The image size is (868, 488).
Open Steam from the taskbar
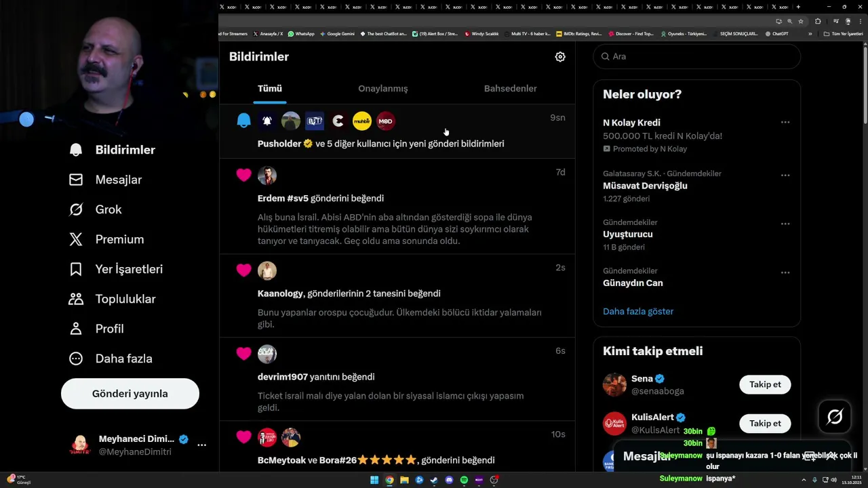coord(434,481)
